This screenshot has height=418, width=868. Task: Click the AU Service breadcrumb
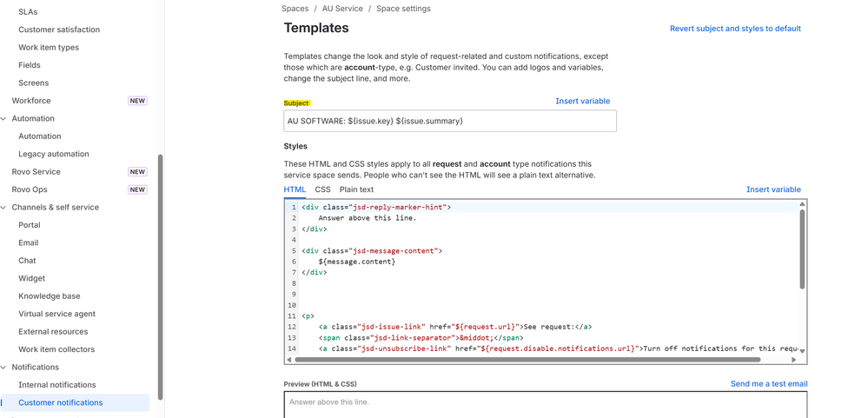[342, 9]
